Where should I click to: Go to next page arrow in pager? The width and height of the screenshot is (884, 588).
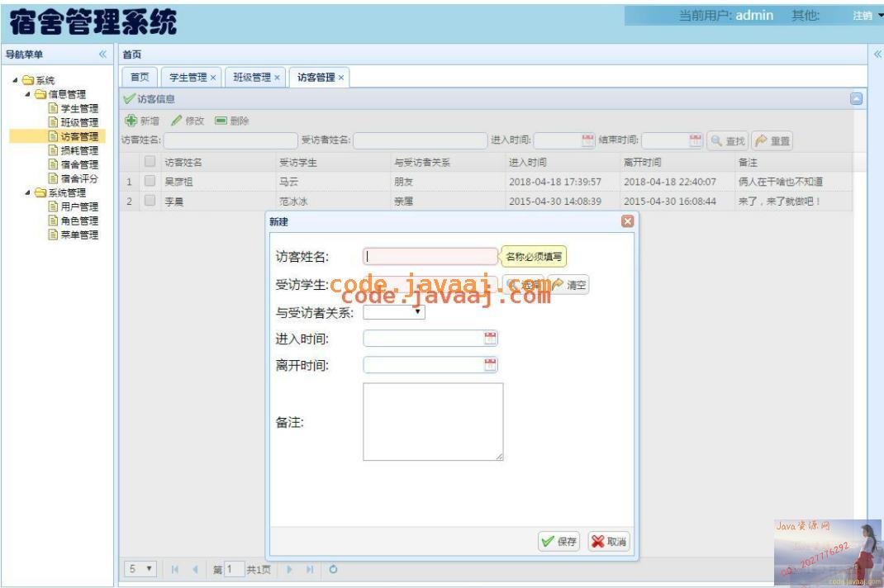[289, 569]
